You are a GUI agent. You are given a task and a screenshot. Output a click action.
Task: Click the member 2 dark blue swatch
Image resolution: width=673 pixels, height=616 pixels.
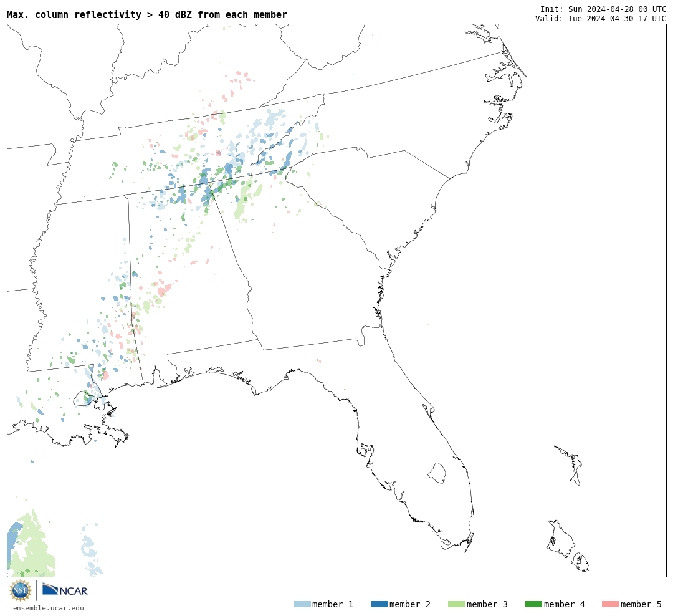coord(379,604)
